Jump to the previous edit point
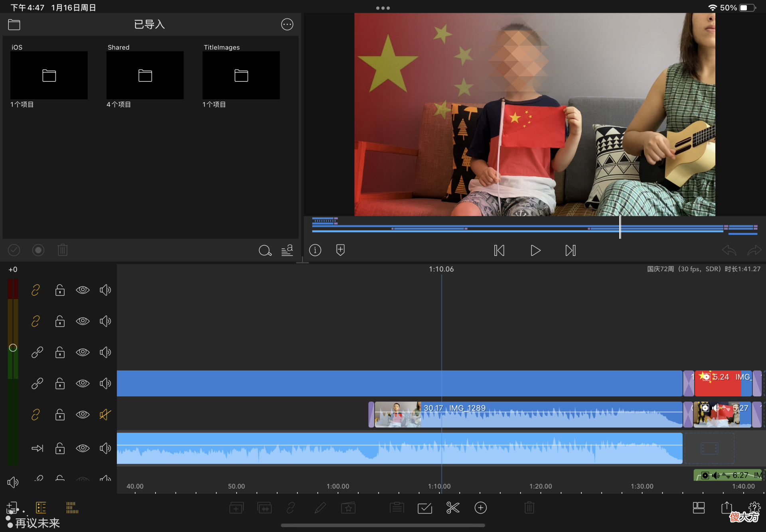Image resolution: width=766 pixels, height=532 pixels. click(499, 250)
